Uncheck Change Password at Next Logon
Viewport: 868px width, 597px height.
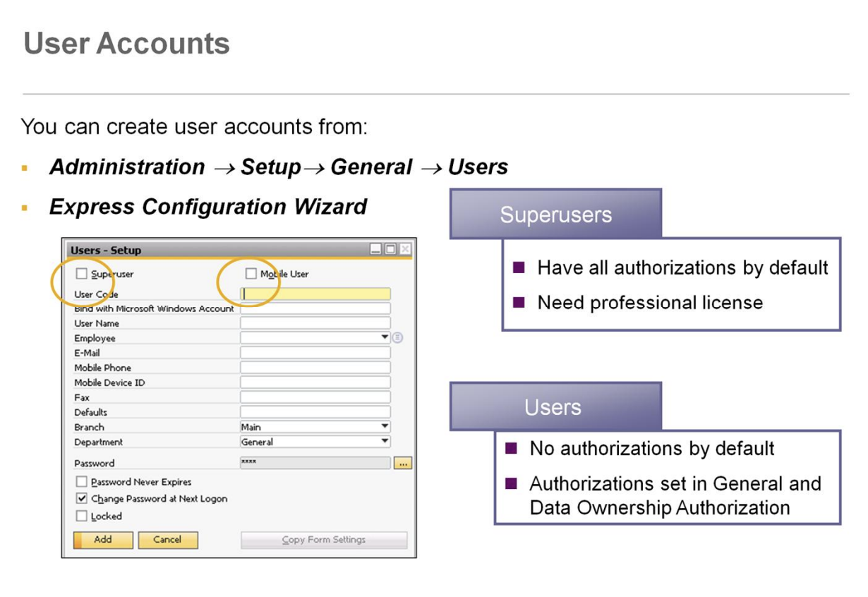coord(81,497)
